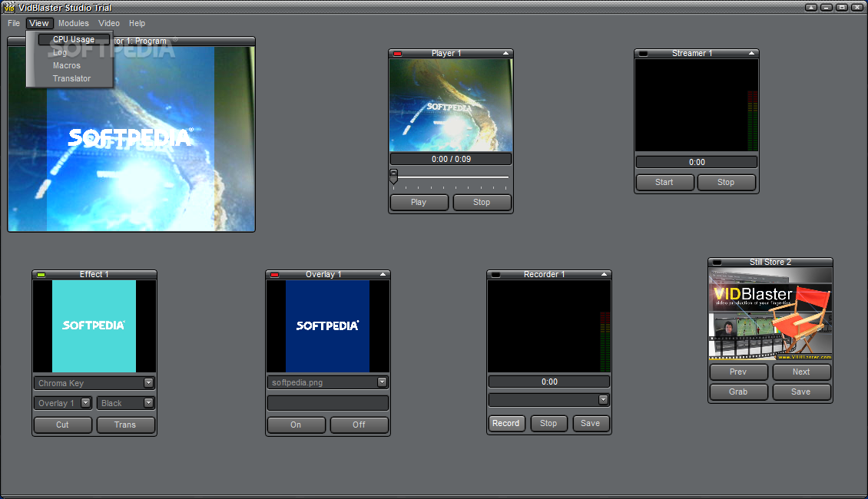Open the File menu
Viewport: 868px width, 499px height.
coord(14,23)
